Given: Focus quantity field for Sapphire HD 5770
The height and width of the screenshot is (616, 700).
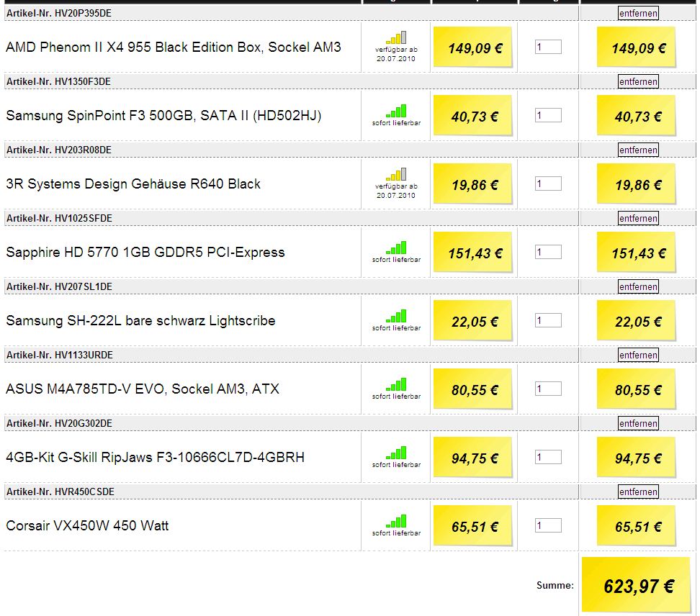Looking at the screenshot, I should [548, 252].
